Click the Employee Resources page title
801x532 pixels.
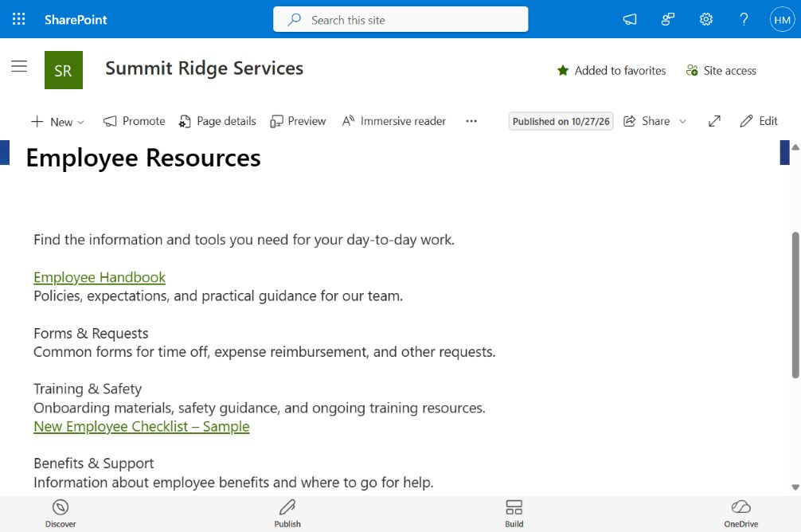(x=143, y=158)
